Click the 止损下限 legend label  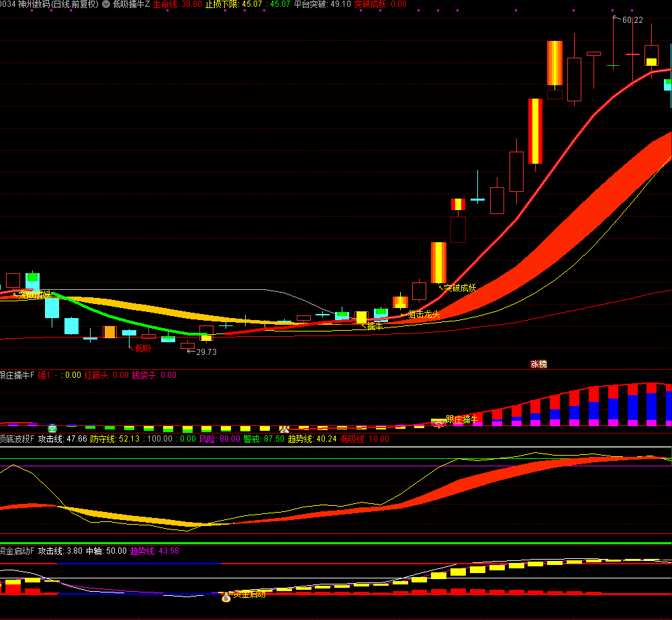coord(221,4)
